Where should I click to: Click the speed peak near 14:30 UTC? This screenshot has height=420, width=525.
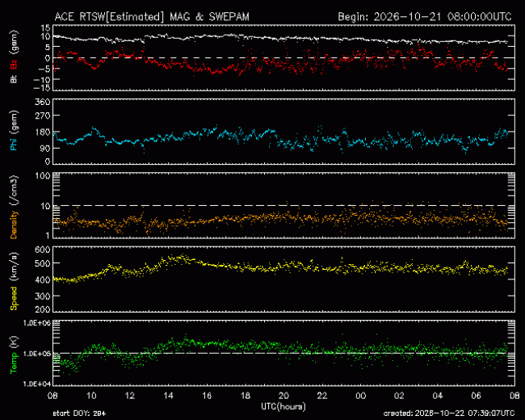[179, 258]
